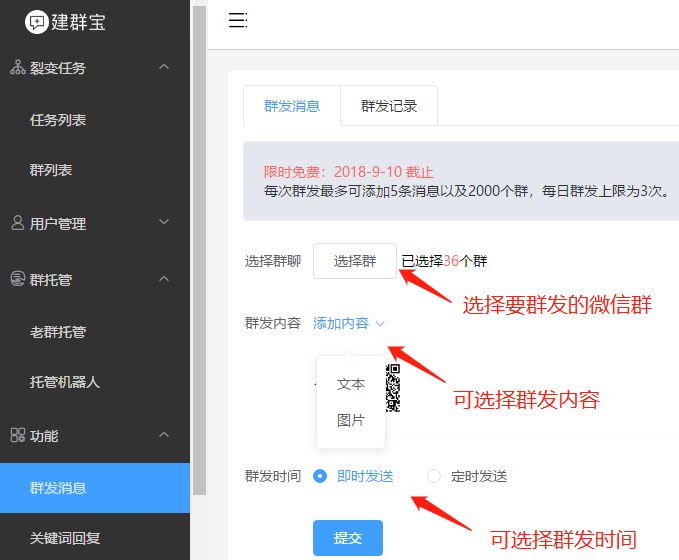Collapse the 裂变任务 menu section
Image resolution: width=679 pixels, height=560 pixels.
164,67
